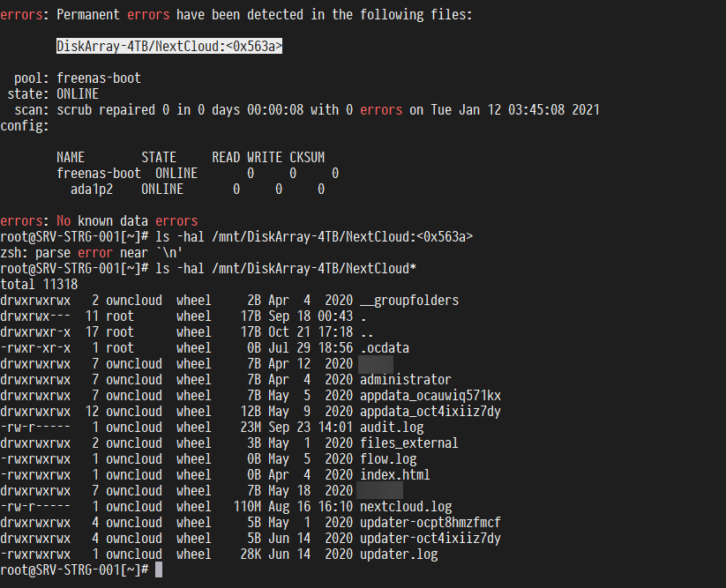
Task: Click the 'Oct 21 17:18' timestamp
Action: 311,332
